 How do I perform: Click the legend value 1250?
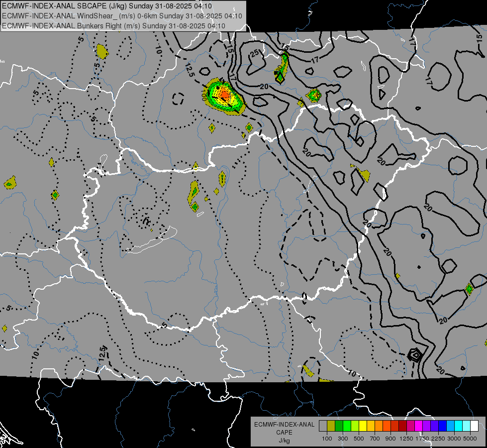(406, 439)
